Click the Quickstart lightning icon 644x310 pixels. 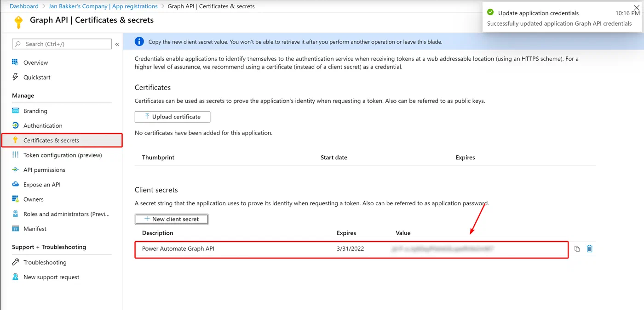click(15, 77)
